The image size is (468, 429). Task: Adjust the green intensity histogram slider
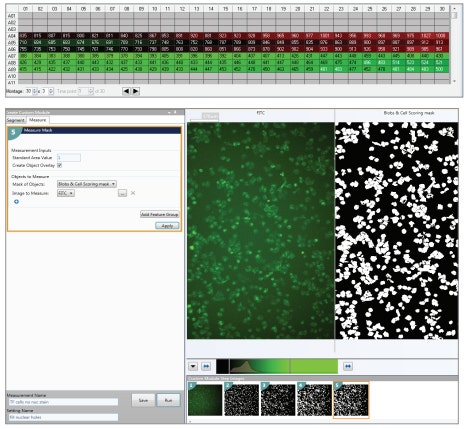[290, 366]
